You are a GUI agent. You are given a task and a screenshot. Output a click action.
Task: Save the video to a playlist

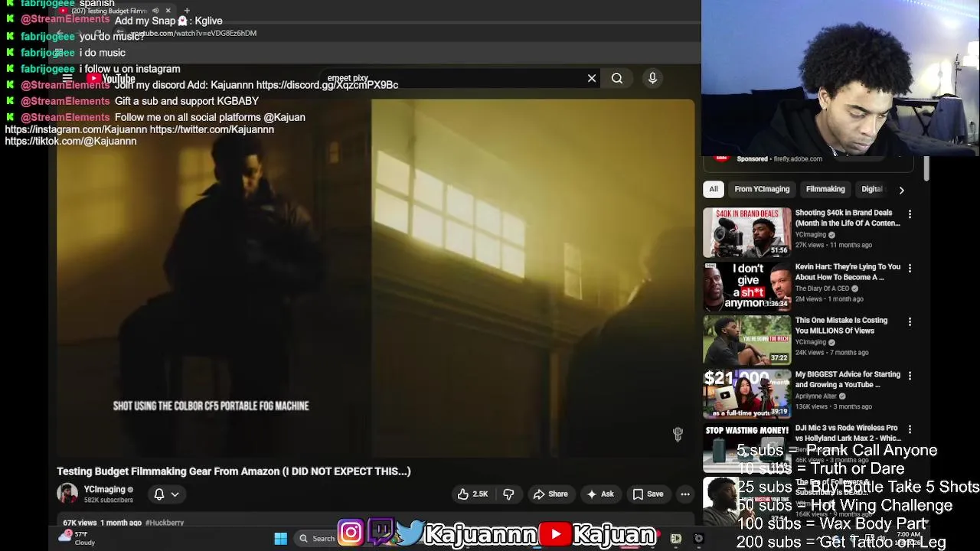click(x=648, y=494)
